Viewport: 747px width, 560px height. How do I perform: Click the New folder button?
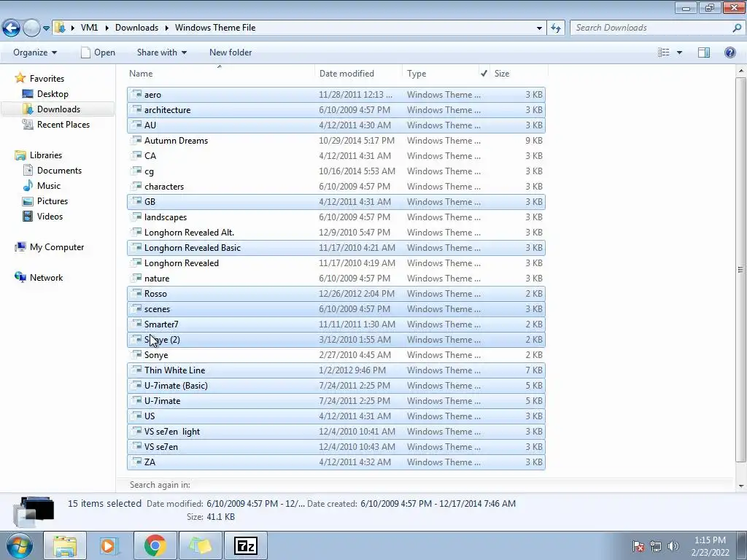[231, 52]
